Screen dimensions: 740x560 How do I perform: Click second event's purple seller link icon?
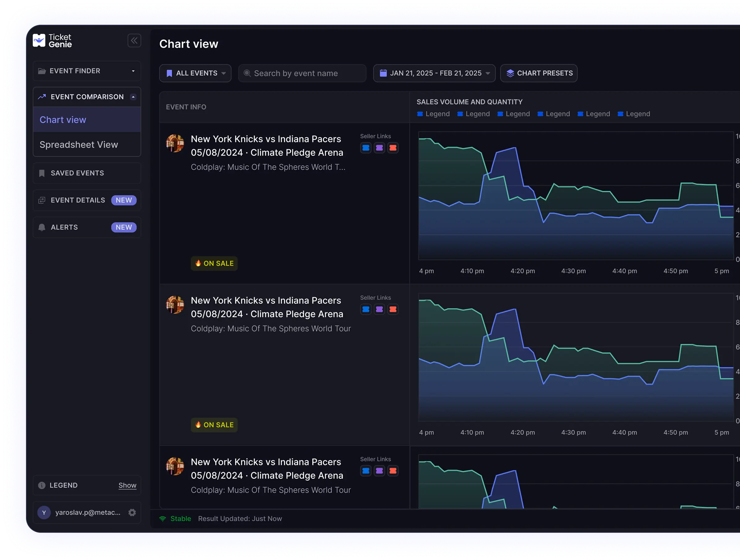click(x=379, y=309)
